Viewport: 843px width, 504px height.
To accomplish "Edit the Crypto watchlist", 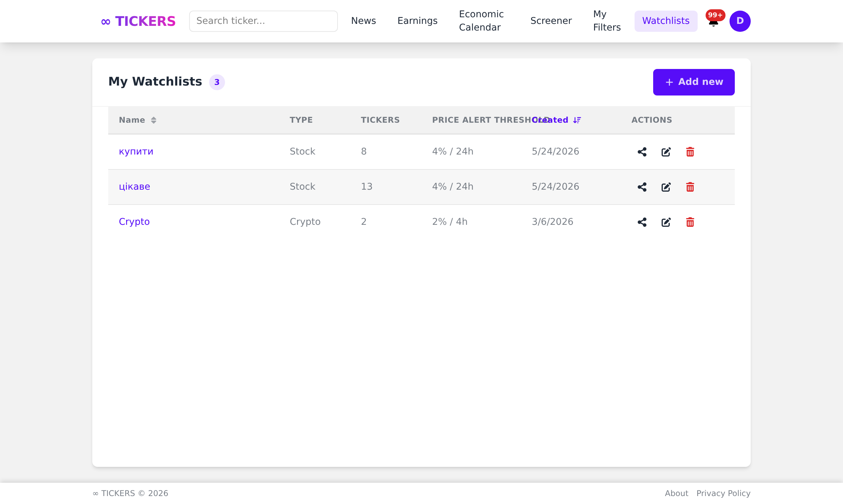I will pos(666,222).
